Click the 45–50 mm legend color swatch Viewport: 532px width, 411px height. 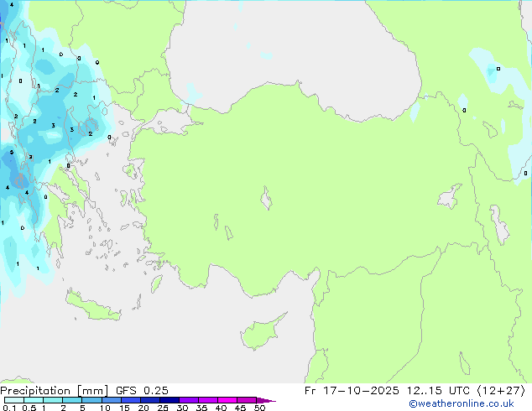pos(247,400)
